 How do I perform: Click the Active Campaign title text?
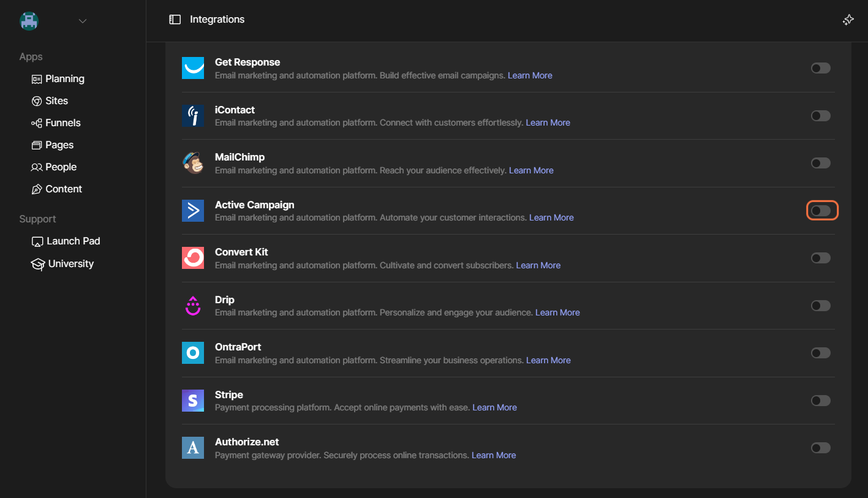tap(254, 205)
